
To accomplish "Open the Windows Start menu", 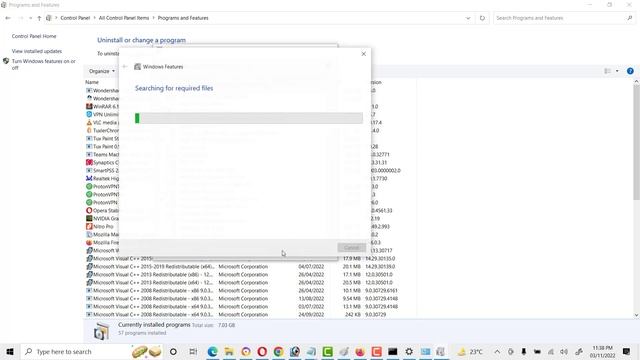I will pyautogui.click(x=10, y=351).
